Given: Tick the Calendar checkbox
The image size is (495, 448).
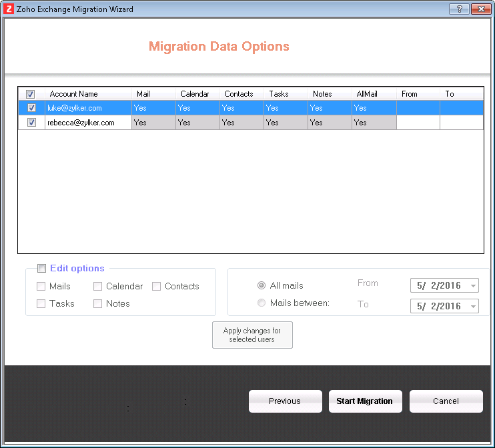Looking at the screenshot, I should 98,287.
